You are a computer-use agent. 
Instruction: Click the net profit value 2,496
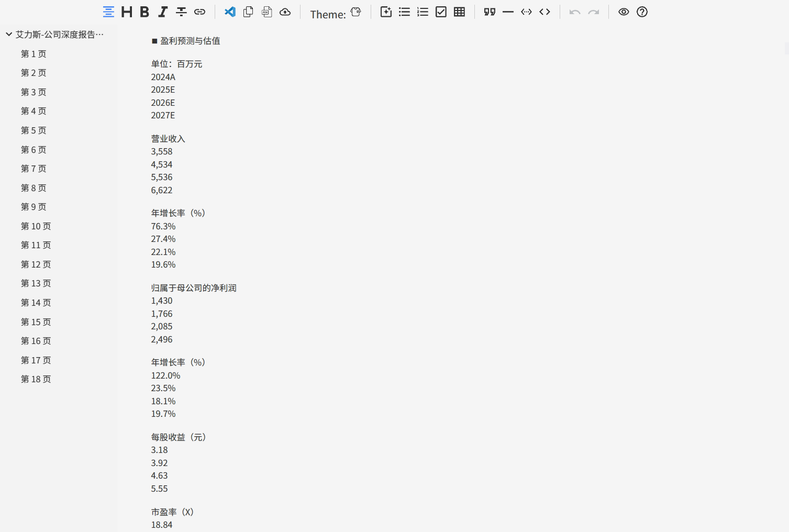tap(162, 339)
